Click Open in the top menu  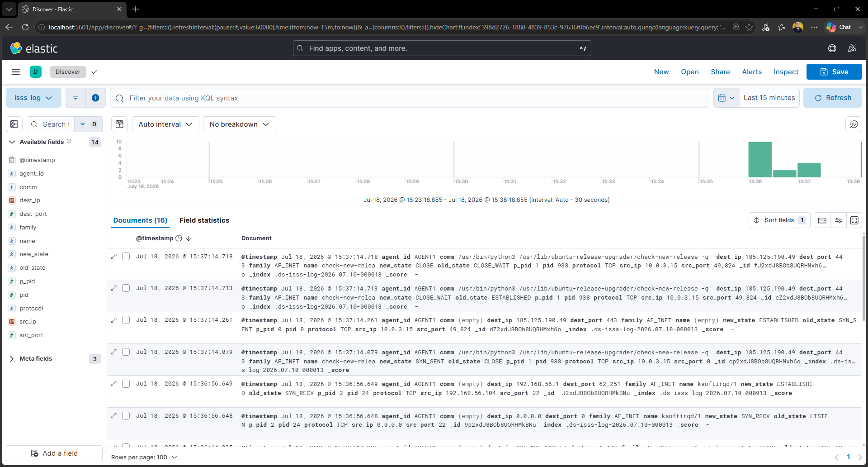(x=690, y=72)
